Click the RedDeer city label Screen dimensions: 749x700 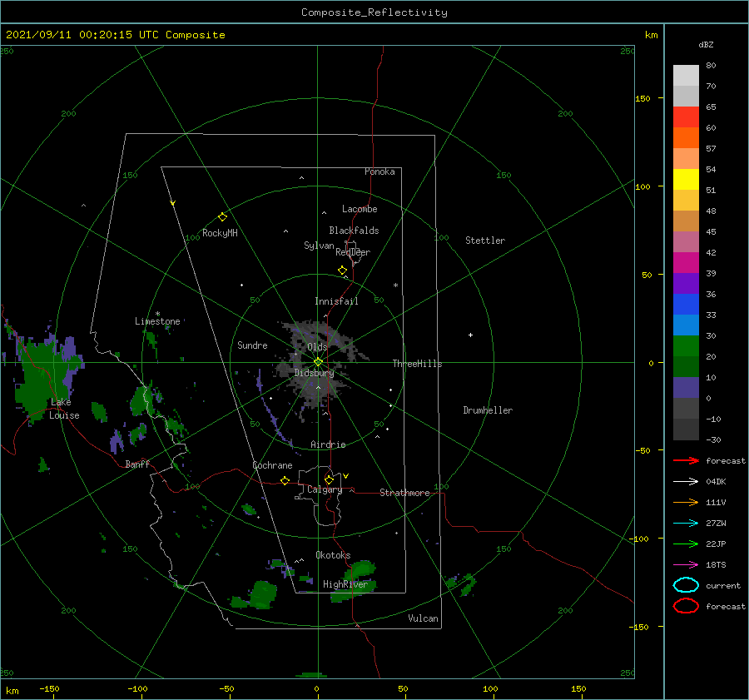click(x=353, y=252)
